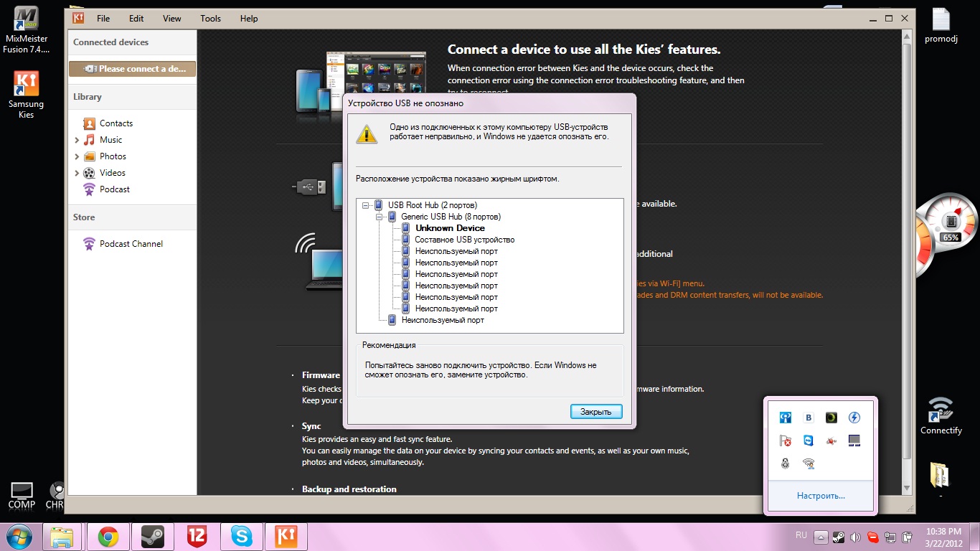Click the Закрыть button in USB dialog

coord(596,412)
